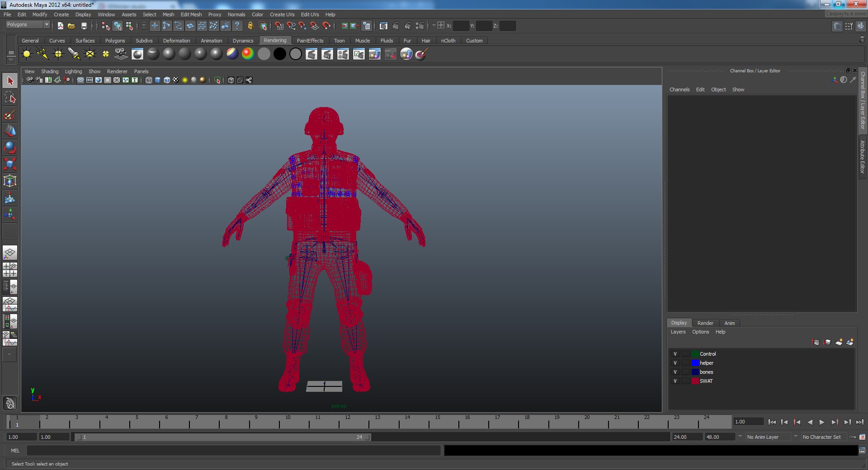The image size is (868, 470).
Task: Toggle display type box of Control layer
Action: (685, 354)
